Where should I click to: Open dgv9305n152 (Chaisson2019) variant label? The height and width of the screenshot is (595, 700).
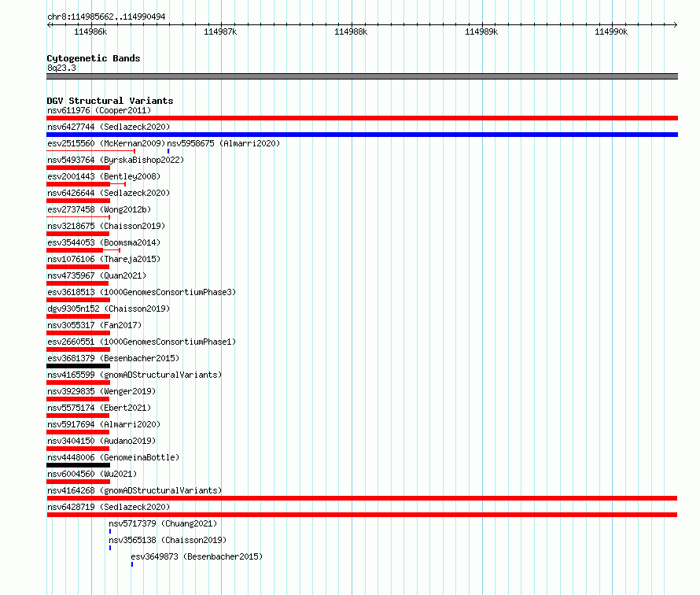click(109, 309)
